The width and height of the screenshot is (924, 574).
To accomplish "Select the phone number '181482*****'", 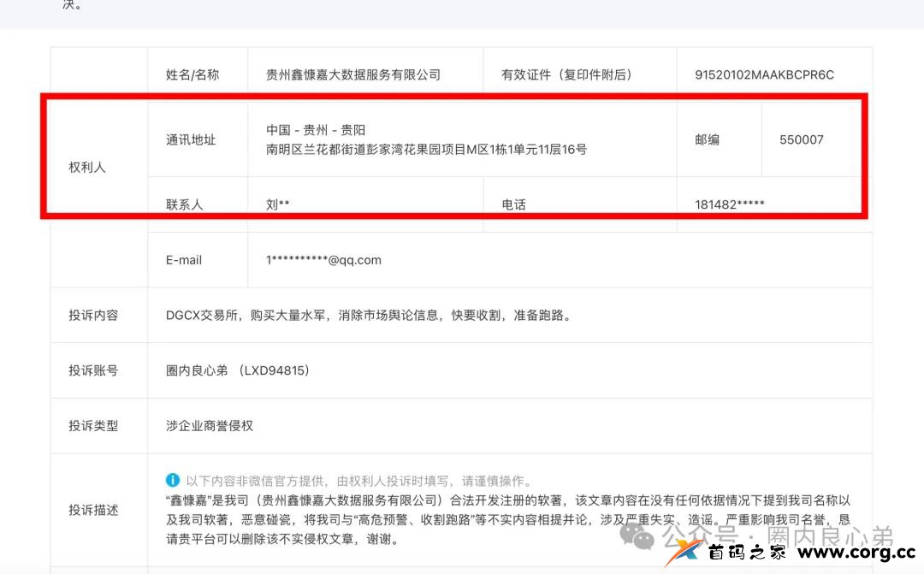I will 730,204.
